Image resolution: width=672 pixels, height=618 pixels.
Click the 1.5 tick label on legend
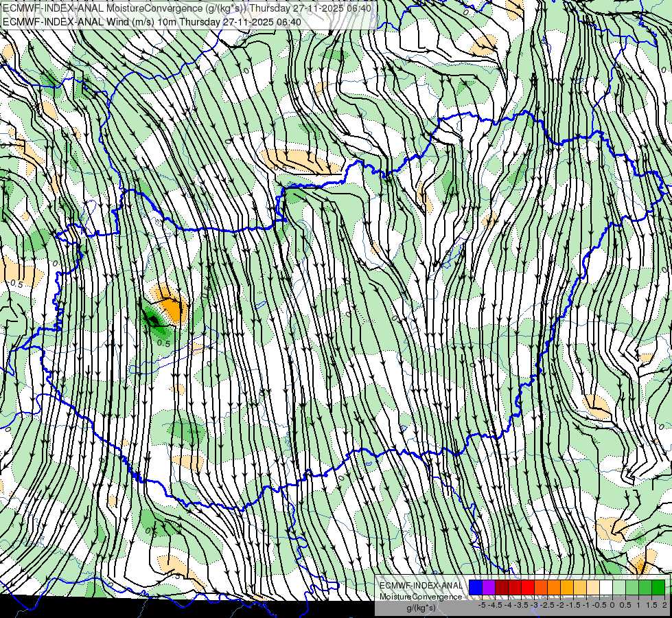652,605
